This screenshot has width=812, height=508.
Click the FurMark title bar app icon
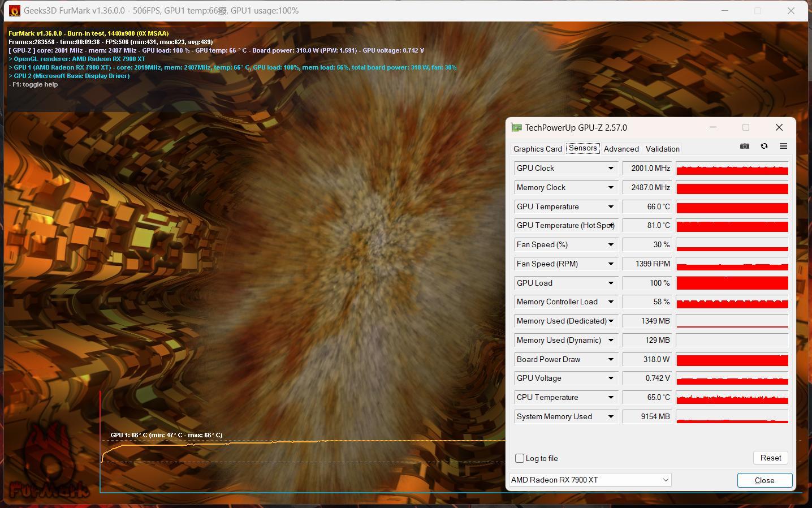click(x=14, y=11)
